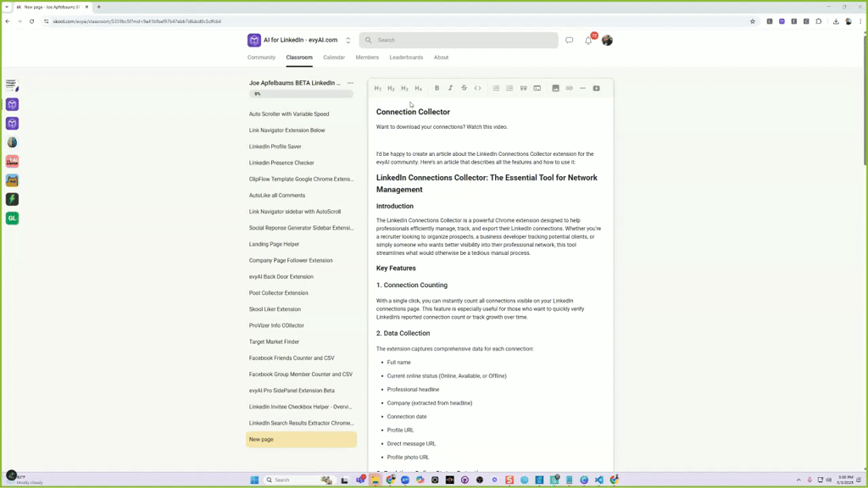Insert an image into the page

pos(555,88)
